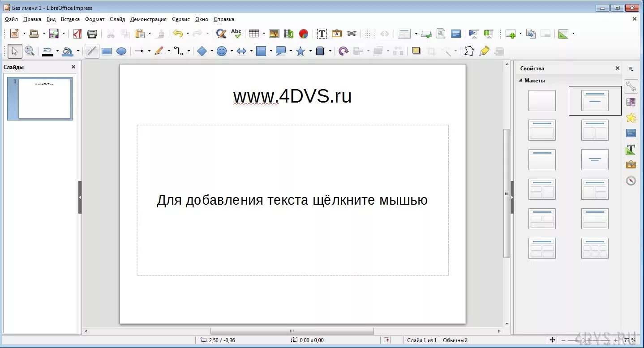This screenshot has height=348, width=644.
Task: Open the Формат menu
Action: [95, 19]
